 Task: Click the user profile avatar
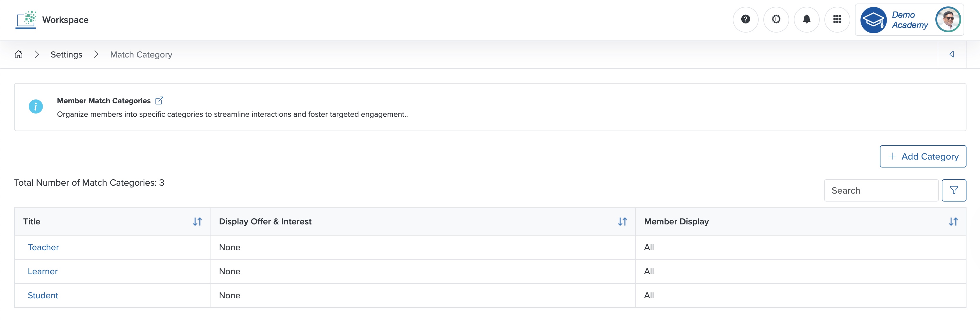point(948,19)
